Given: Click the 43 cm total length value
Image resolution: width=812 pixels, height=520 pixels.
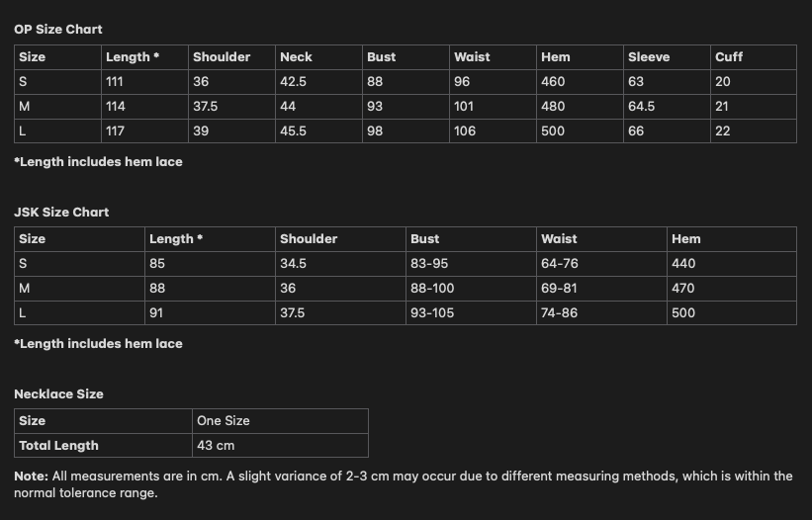Looking at the screenshot, I should point(216,446).
